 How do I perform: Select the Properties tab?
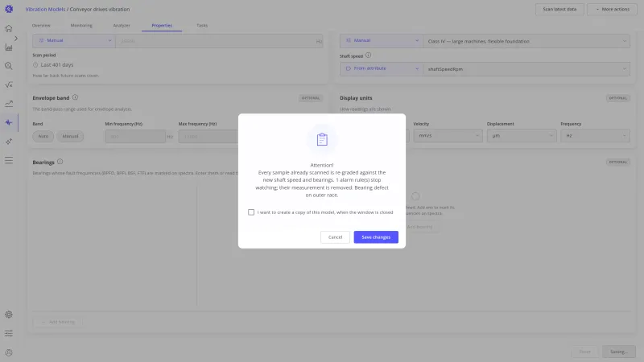tap(162, 26)
